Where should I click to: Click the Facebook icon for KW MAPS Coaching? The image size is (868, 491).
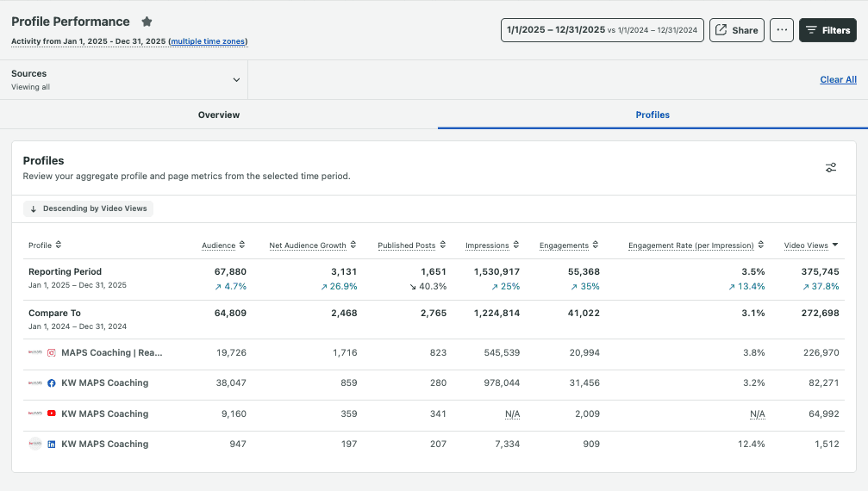click(x=52, y=383)
